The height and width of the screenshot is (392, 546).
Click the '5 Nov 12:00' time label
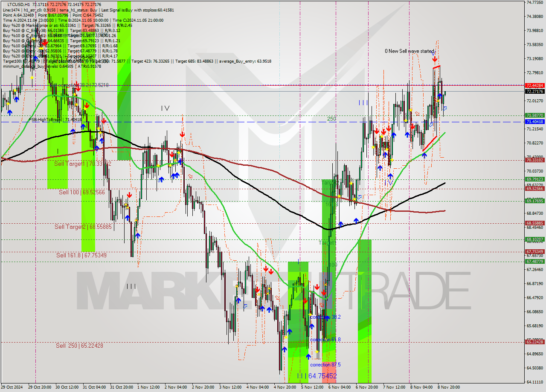point(313,387)
